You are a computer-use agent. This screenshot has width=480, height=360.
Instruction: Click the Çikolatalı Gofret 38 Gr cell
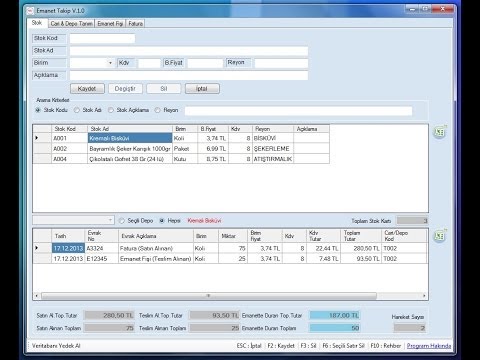130,159
